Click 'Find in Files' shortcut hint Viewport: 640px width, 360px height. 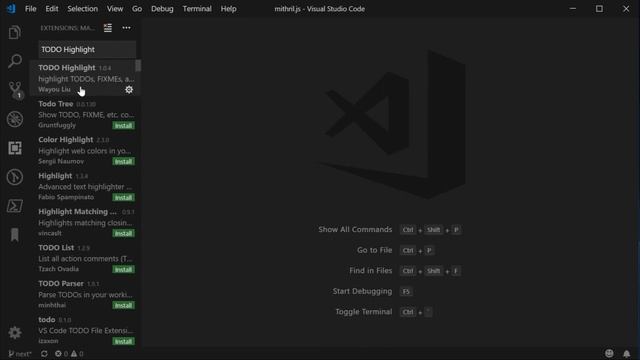(x=370, y=270)
